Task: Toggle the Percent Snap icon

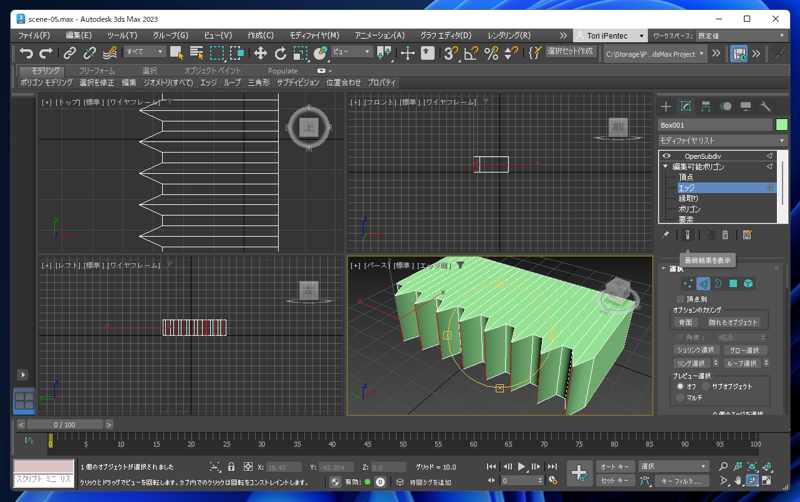Action: [x=491, y=53]
